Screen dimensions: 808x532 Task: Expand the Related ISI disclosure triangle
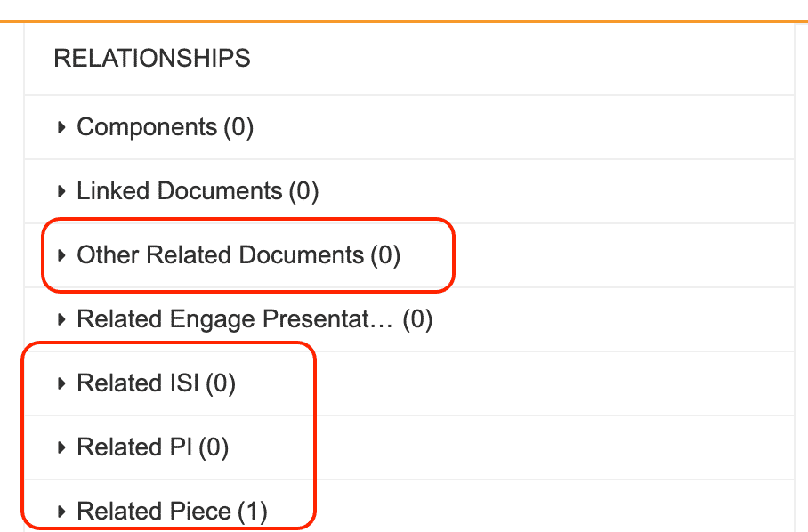(x=61, y=383)
